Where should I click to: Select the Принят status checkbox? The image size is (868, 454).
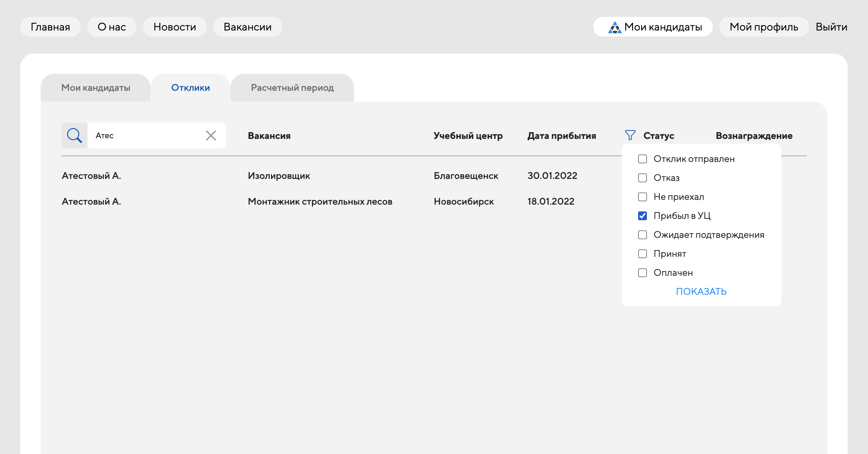pyautogui.click(x=643, y=254)
